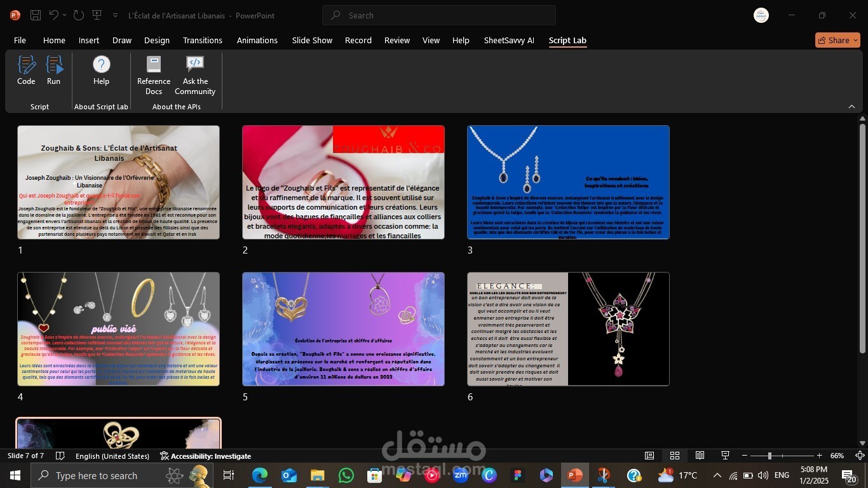Undo the last action
Image resolution: width=868 pixels, height=488 pixels.
tap(53, 15)
